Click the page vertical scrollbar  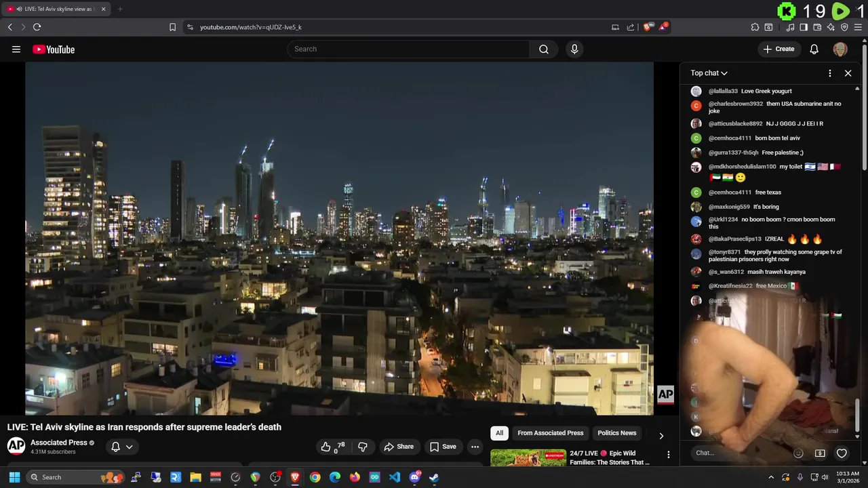tap(864, 108)
